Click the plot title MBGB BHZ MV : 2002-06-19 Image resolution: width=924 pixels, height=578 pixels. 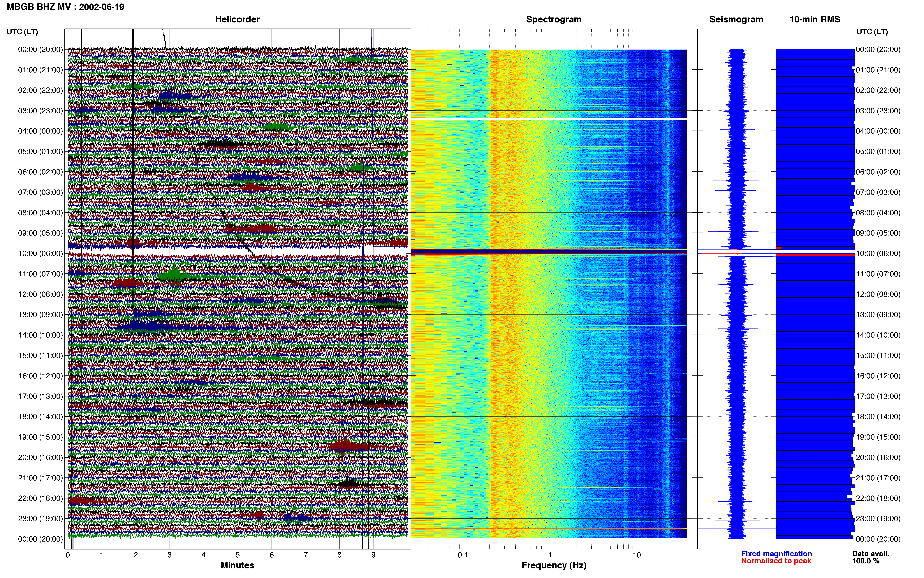point(65,7)
